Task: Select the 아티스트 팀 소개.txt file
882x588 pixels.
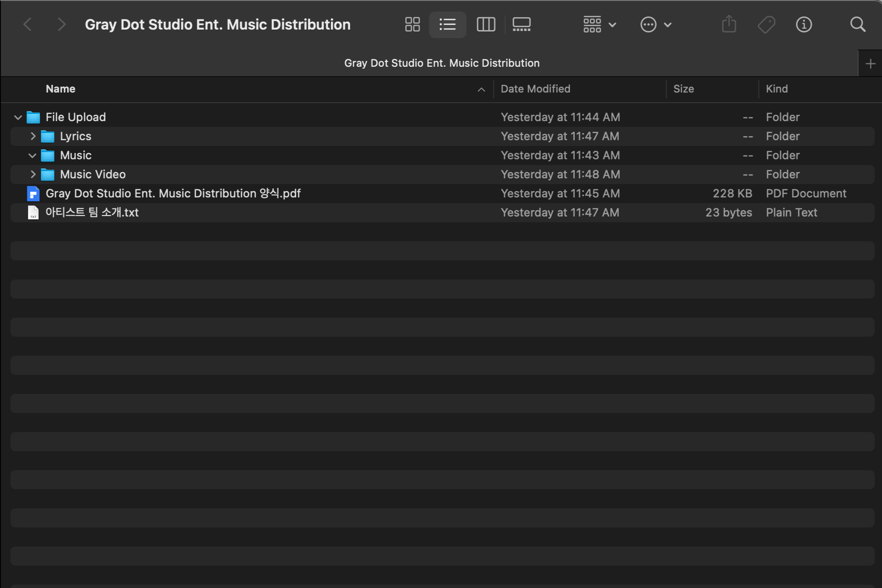Action: tap(92, 213)
